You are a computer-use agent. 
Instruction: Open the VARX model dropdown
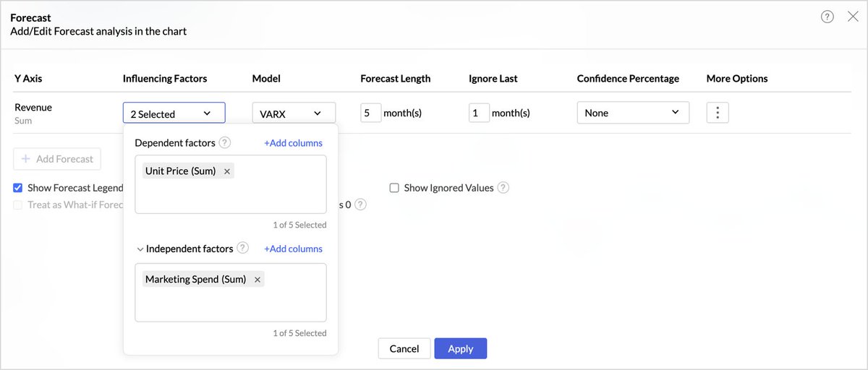(294, 113)
